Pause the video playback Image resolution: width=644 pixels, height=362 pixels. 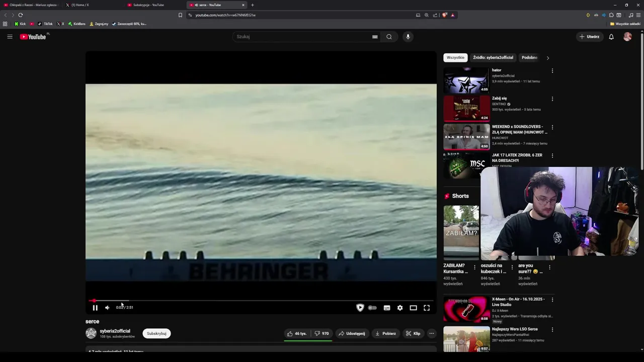95,308
